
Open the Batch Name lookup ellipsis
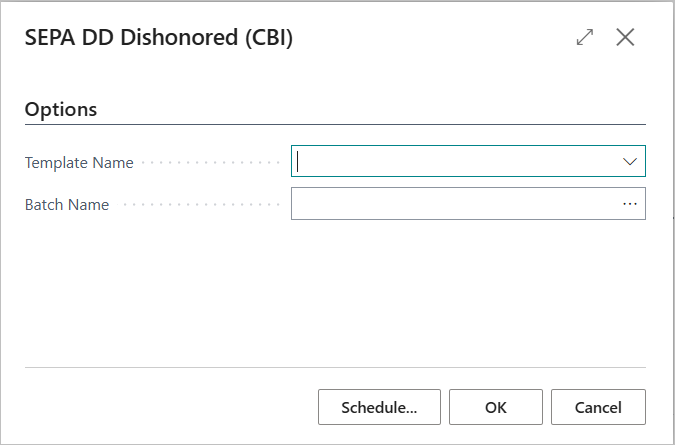(x=630, y=204)
